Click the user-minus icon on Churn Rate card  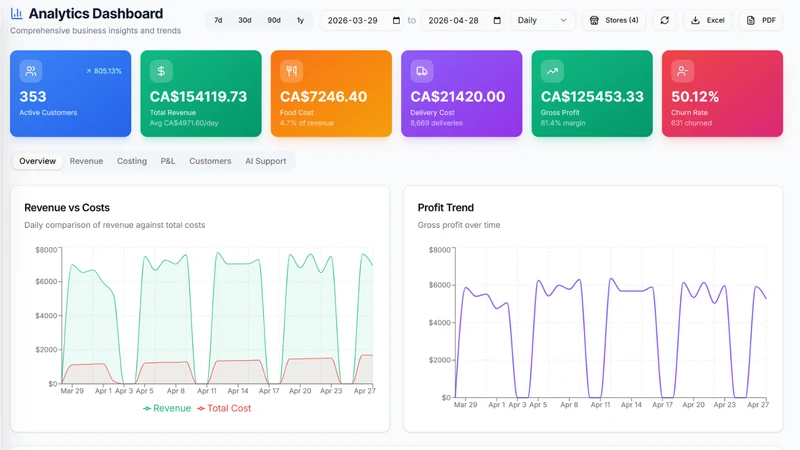click(x=683, y=71)
